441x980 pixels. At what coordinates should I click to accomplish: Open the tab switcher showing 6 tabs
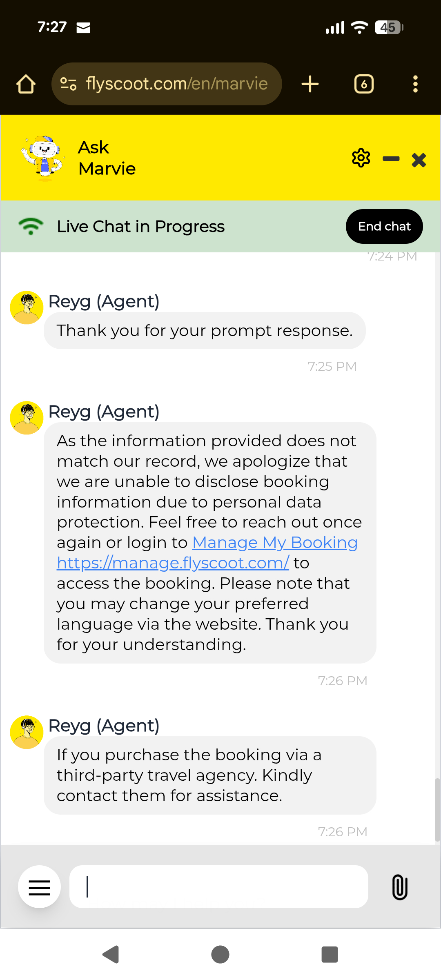[x=364, y=84]
